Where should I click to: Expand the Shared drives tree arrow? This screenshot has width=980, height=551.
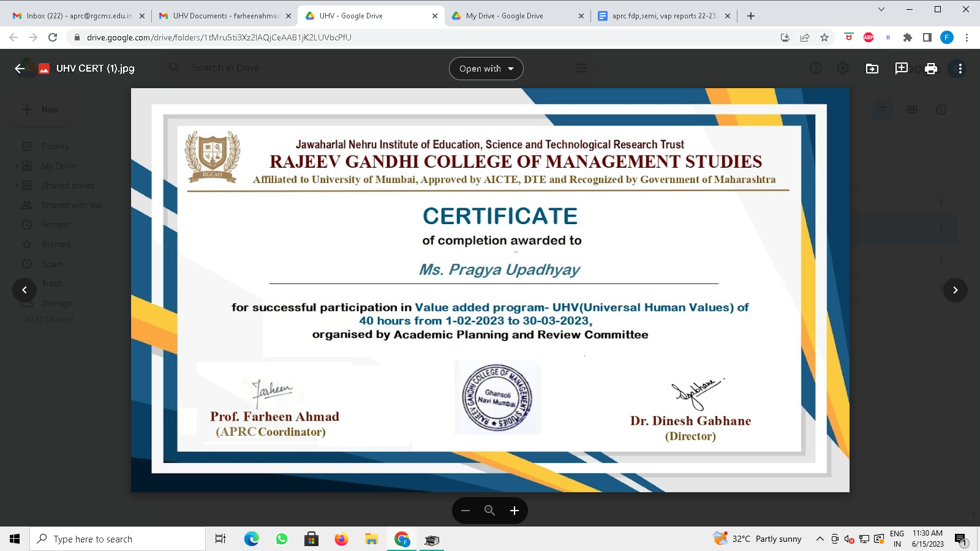[x=17, y=186]
